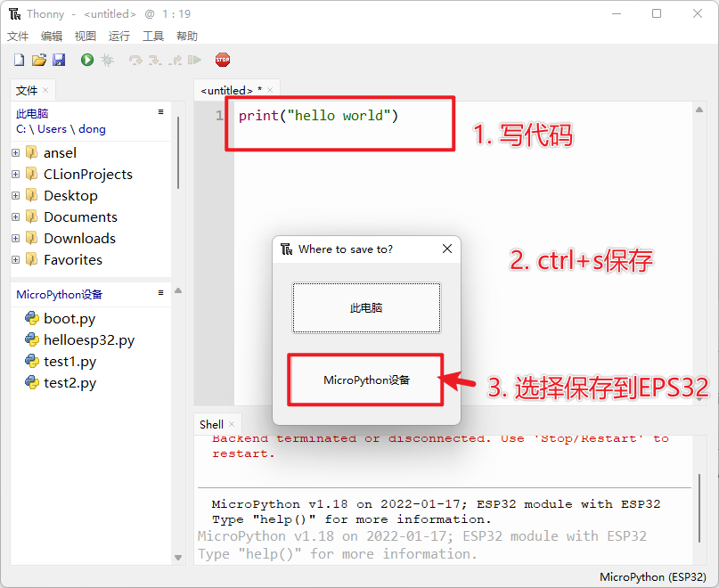
Task: Click the device files scroll down arrow
Action: pyautogui.click(x=178, y=558)
